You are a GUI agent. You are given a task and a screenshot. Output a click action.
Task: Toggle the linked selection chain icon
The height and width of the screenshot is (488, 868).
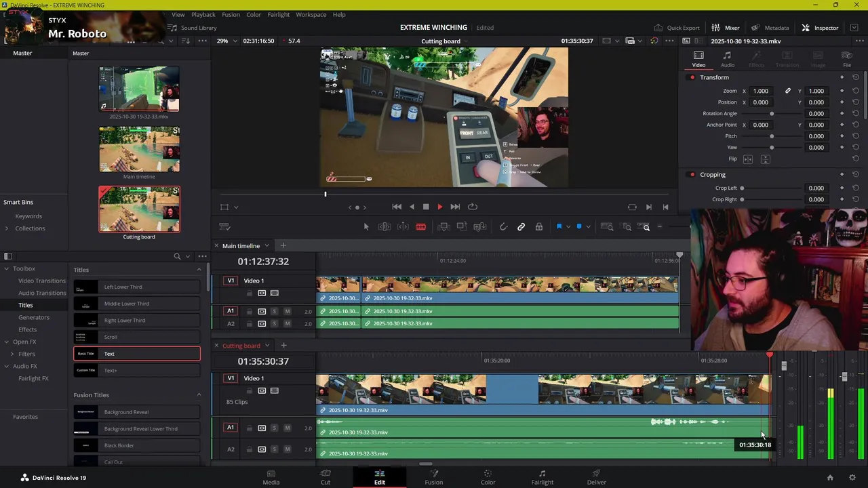click(x=521, y=227)
